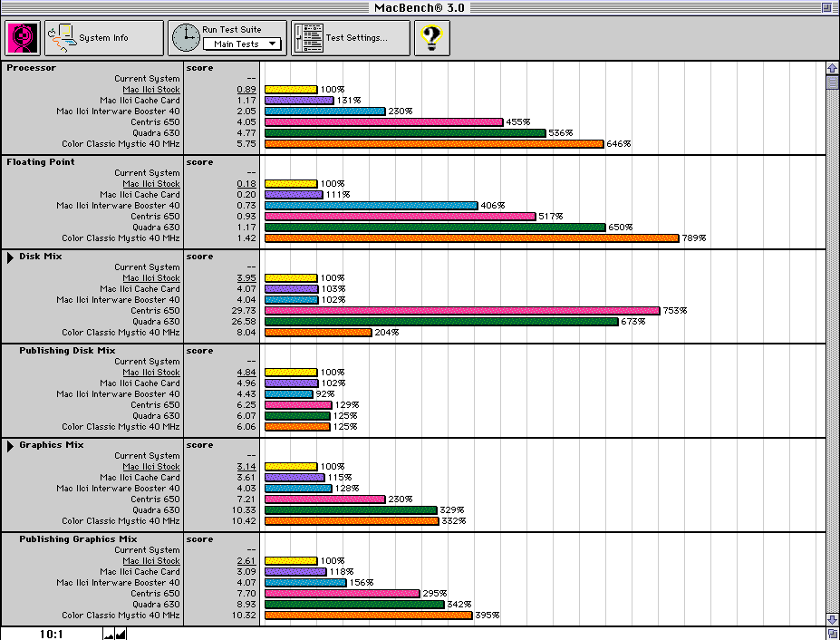The height and width of the screenshot is (640, 840).
Task: Click the 5.75 Color Classic score
Action: [x=246, y=144]
